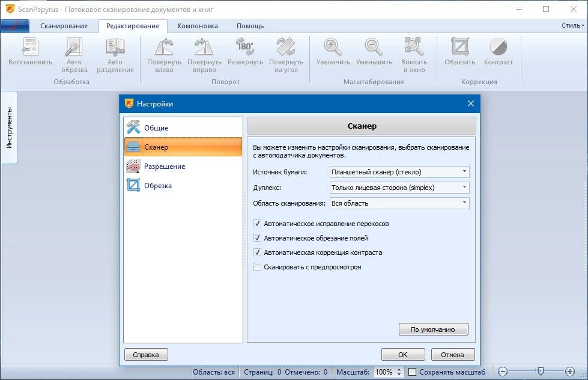Rotate page right (Повернуть вправо)
Viewport: 588px width, 380px height.
204,55
